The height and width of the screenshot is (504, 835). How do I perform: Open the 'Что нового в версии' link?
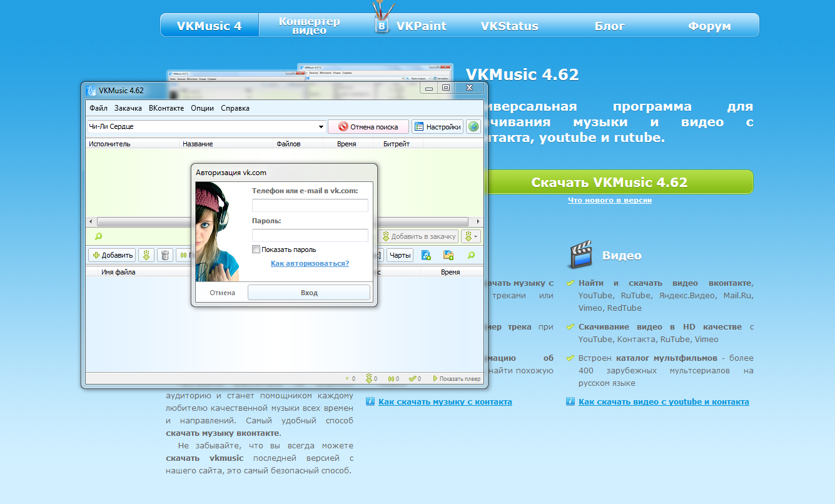pyautogui.click(x=610, y=200)
